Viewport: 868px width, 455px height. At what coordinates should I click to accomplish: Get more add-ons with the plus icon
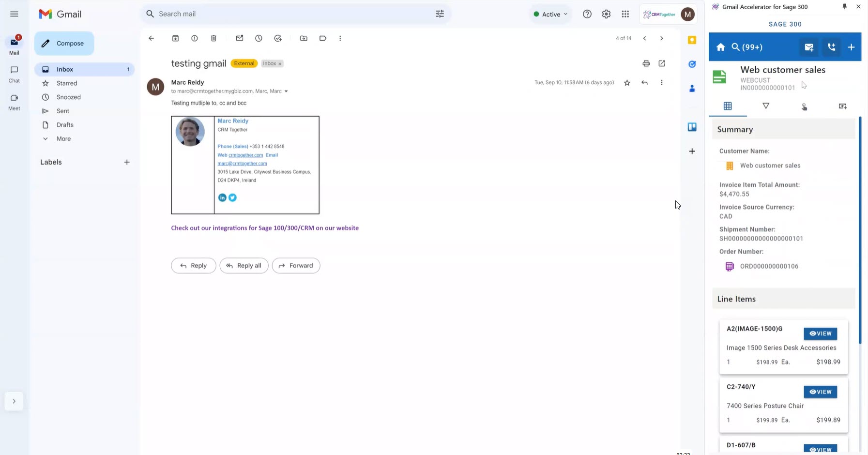[x=692, y=151]
